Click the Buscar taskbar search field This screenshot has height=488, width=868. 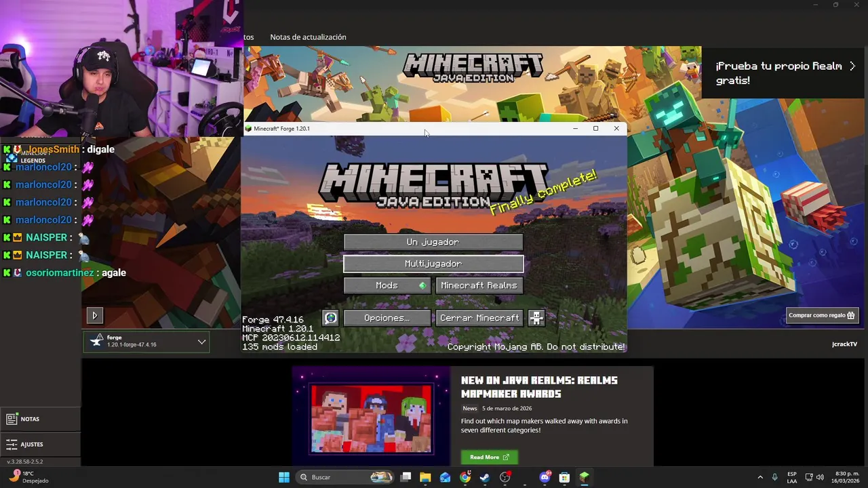pos(346,477)
